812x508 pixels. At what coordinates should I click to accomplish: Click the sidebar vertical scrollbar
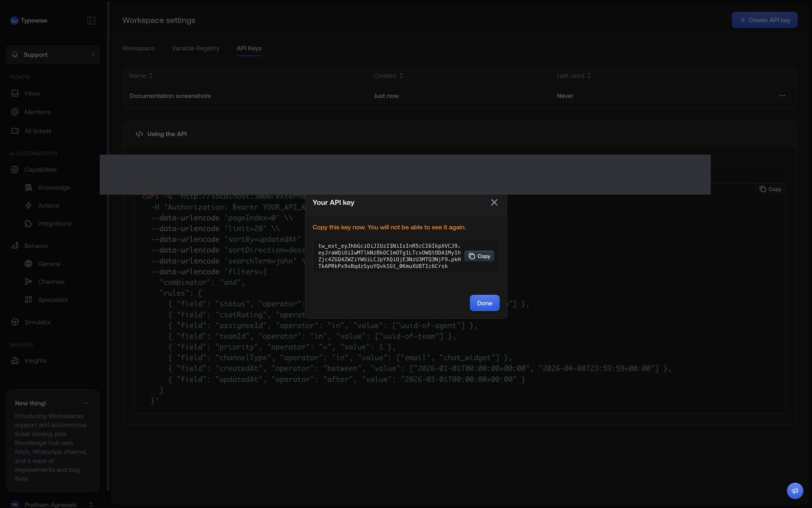[108, 246]
